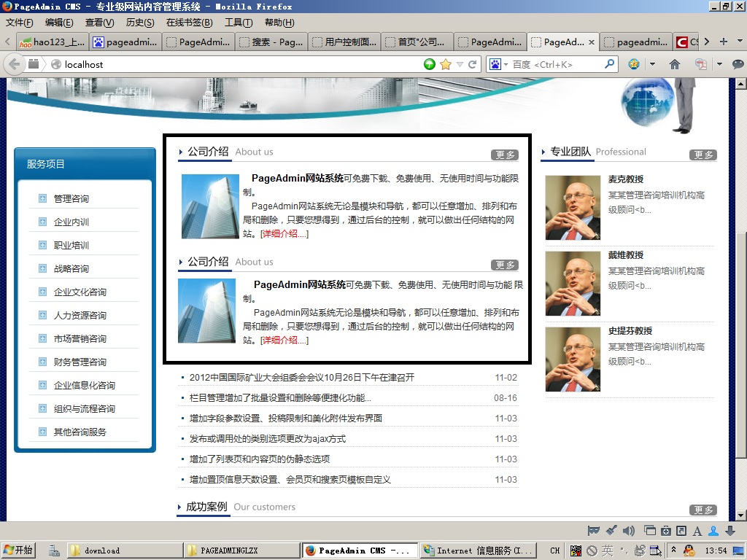This screenshot has height=560, width=747.
Task: Switch to the 搜索 - Pag... tab
Action: [x=271, y=42]
